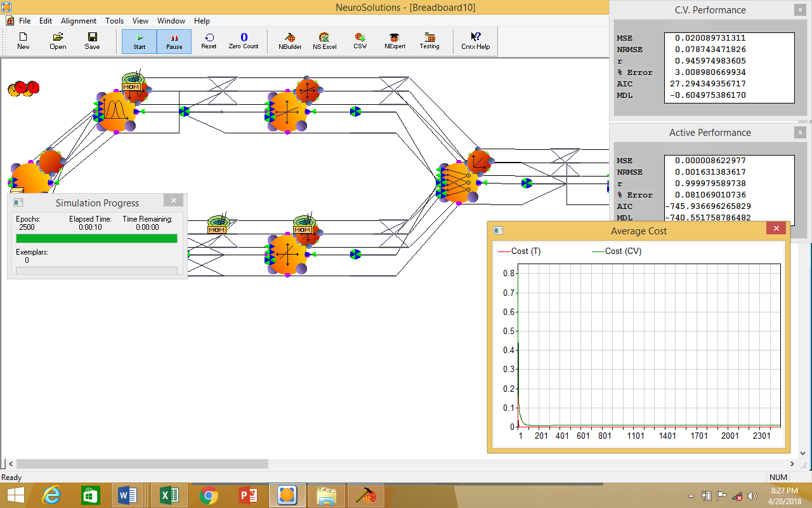The image size is (812, 508).
Task: Open Microsoft Word from taskbar
Action: [x=128, y=495]
